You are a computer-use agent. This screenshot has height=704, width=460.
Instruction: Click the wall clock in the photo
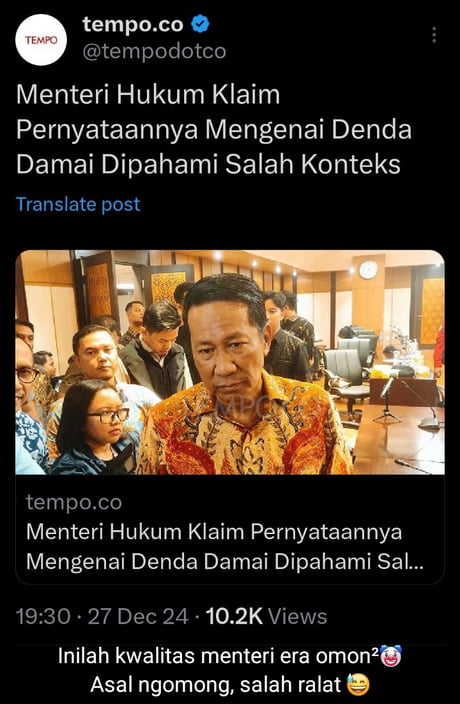pos(368,270)
